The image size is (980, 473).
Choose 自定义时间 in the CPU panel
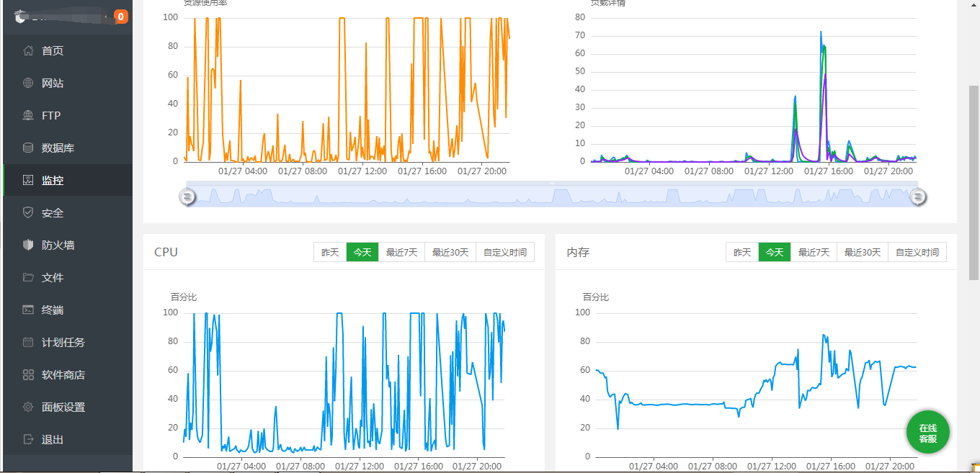505,253
